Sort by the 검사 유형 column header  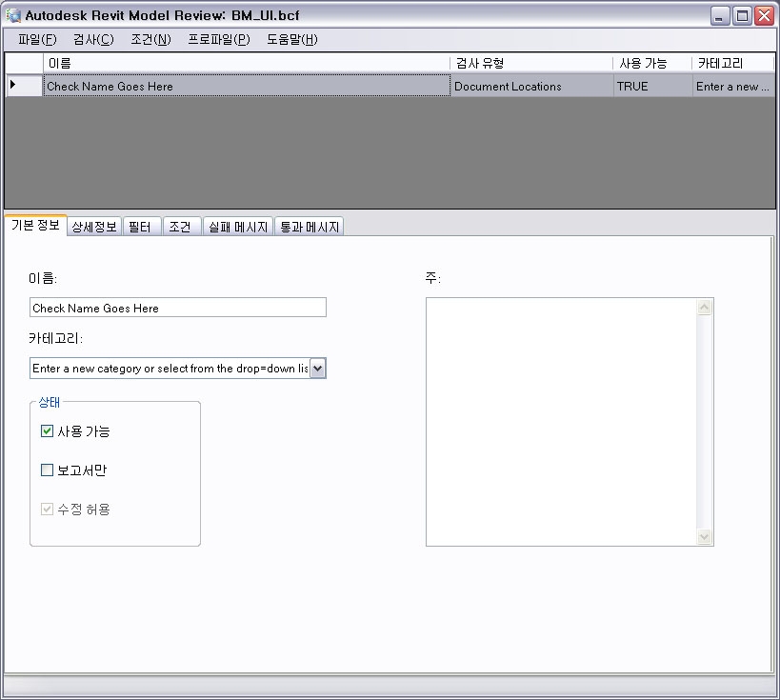(531, 63)
